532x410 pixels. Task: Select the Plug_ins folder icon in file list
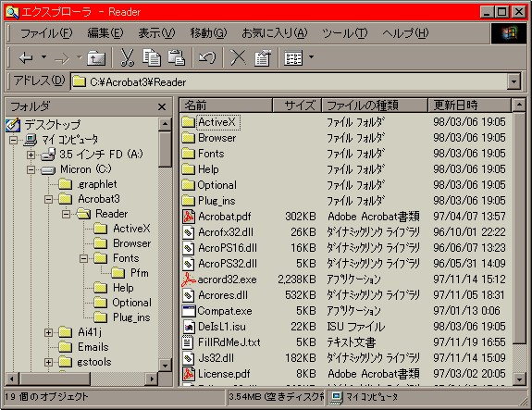click(x=189, y=201)
